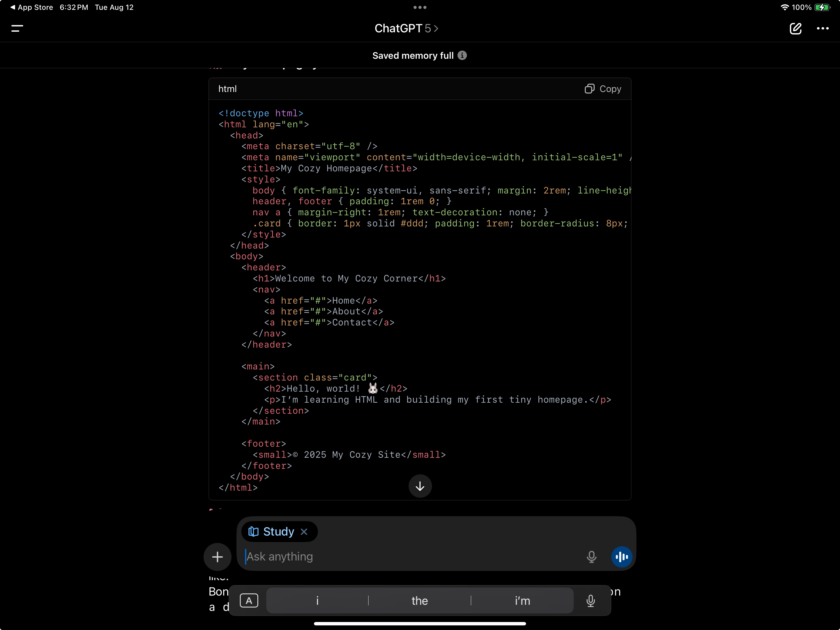This screenshot has width=840, height=630.
Task: Choose the "i" keyboard suggestion
Action: coord(318,601)
